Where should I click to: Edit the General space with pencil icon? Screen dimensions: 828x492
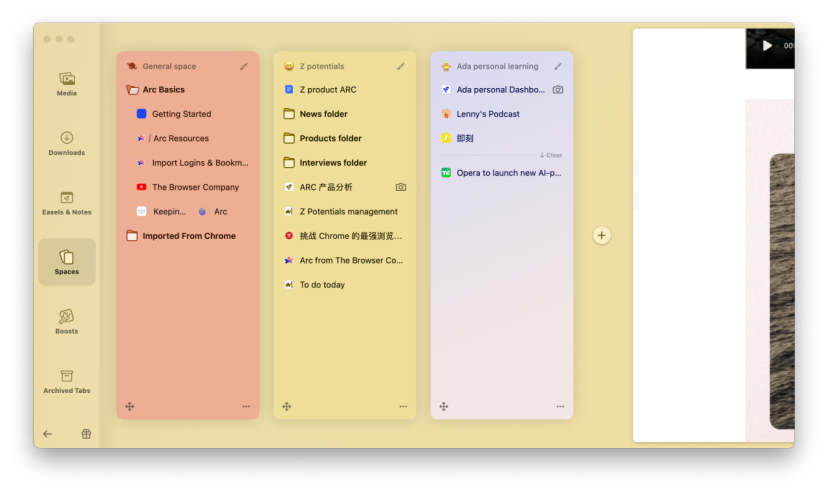pyautogui.click(x=244, y=66)
